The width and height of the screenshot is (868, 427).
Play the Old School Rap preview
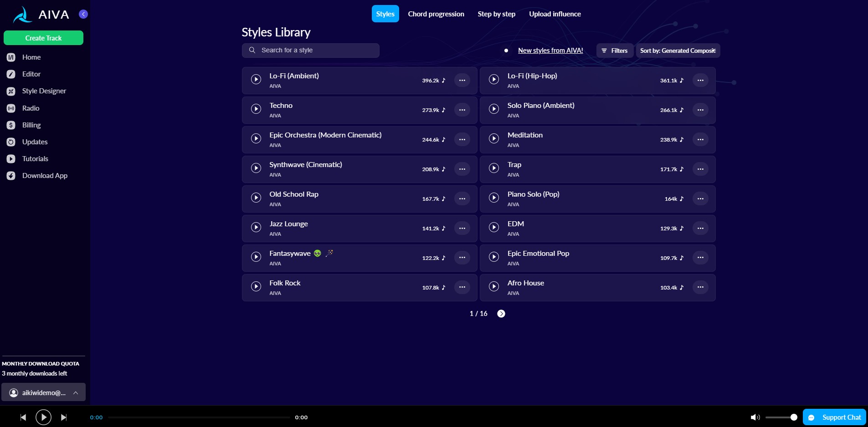click(256, 198)
